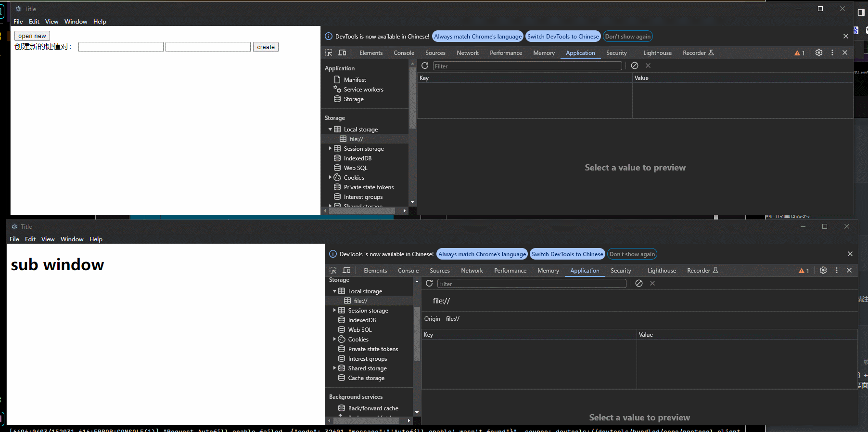The width and height of the screenshot is (868, 432).
Task: Click the open new button
Action: coord(32,36)
